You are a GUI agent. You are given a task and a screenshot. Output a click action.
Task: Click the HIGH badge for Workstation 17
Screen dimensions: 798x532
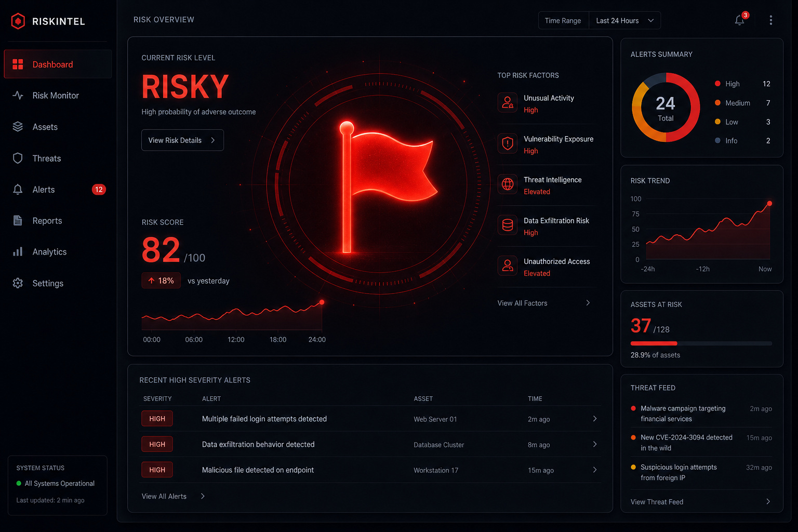point(157,470)
